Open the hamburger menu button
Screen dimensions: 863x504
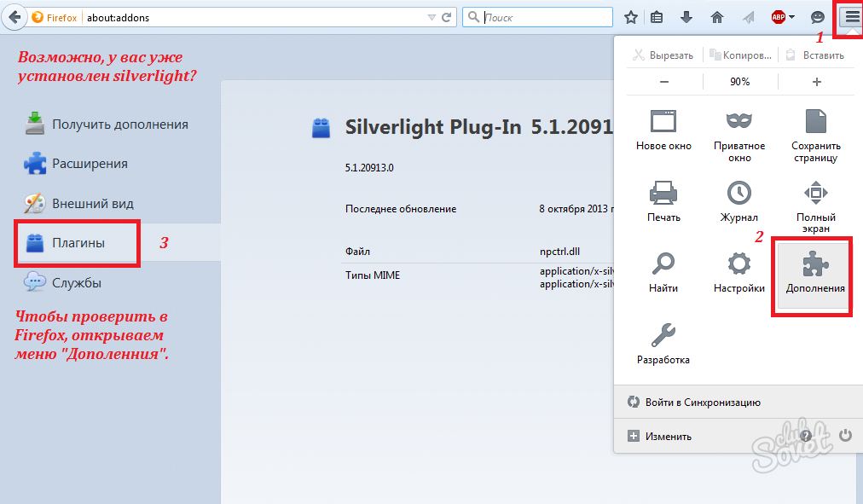[850, 17]
